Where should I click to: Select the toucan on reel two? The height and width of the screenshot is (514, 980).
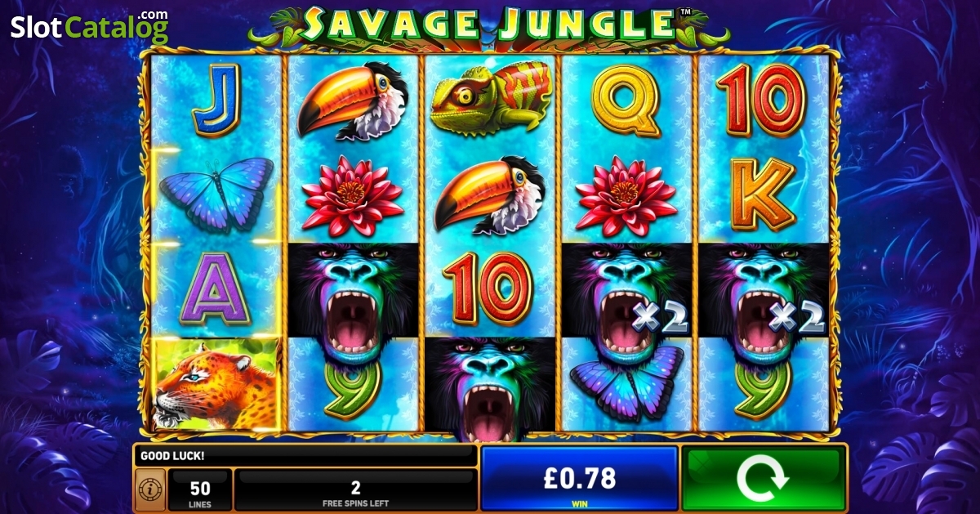353,99
